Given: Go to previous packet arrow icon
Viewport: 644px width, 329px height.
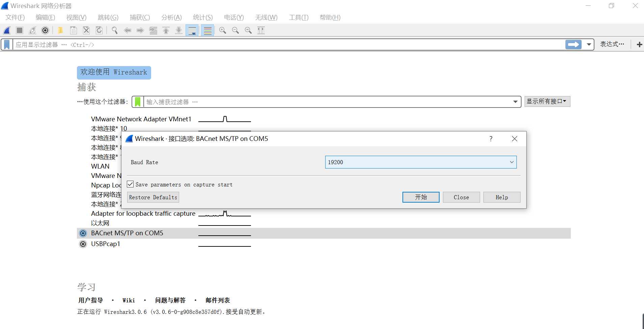Looking at the screenshot, I should 128,30.
